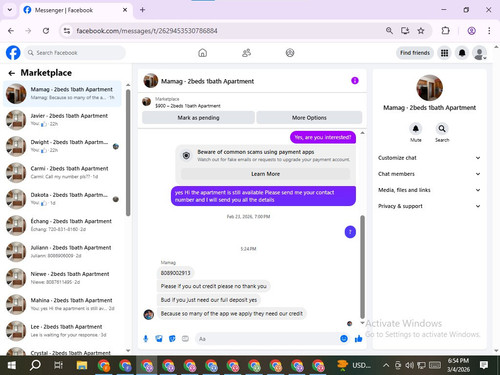View site information icon in address bar
Image resolution: width=500 pixels, height=375 pixels.
[x=67, y=31]
